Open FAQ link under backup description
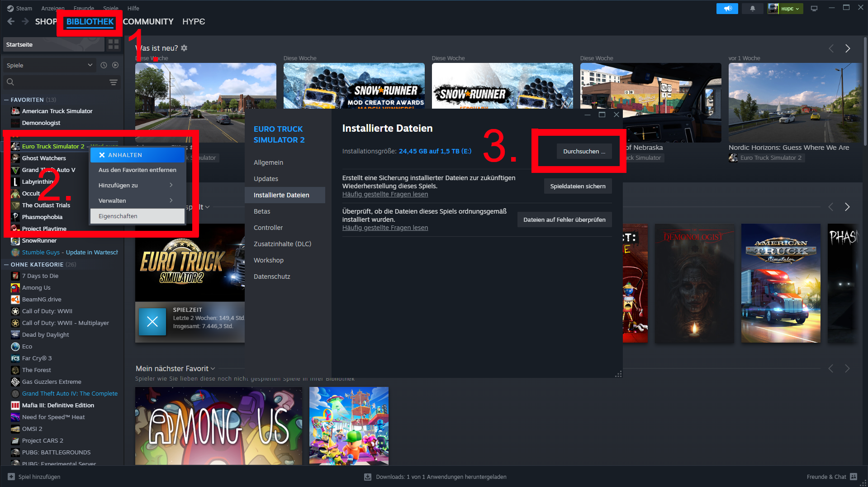The width and height of the screenshot is (868, 487). tap(385, 194)
